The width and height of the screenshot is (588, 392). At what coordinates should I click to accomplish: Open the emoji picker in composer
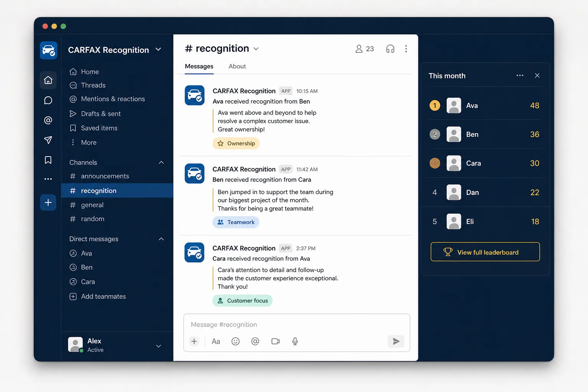(x=235, y=341)
